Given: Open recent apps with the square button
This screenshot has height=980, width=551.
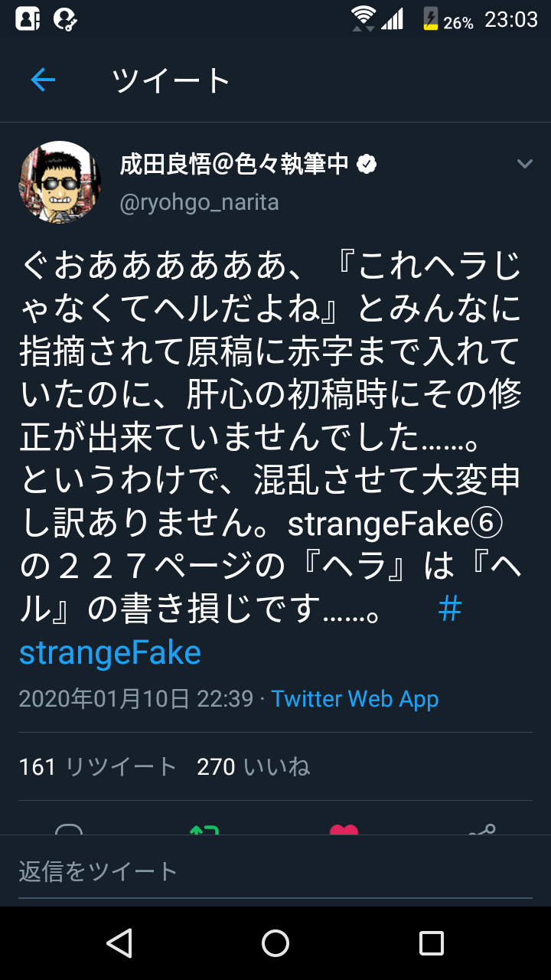Looking at the screenshot, I should pyautogui.click(x=431, y=943).
